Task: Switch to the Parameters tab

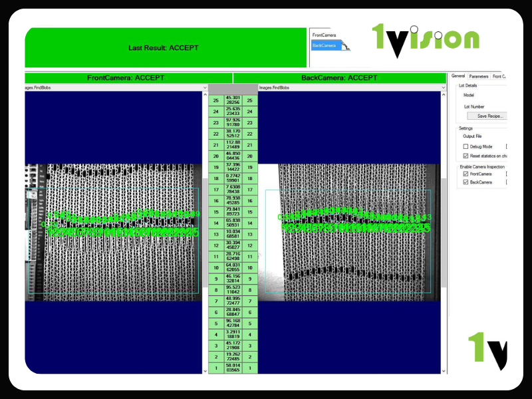Action: [x=478, y=76]
